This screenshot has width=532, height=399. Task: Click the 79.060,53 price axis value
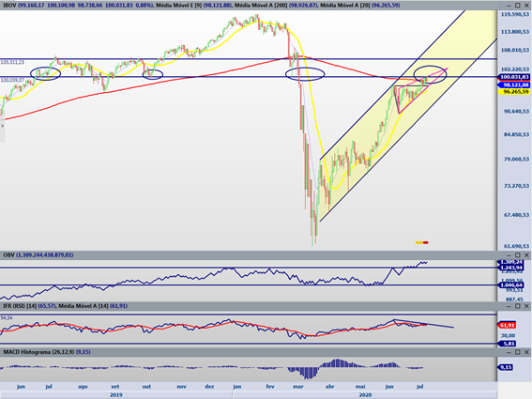click(x=515, y=160)
